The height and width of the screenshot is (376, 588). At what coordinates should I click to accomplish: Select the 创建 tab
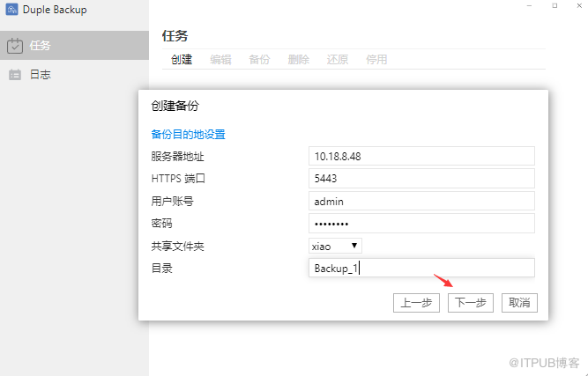point(182,60)
